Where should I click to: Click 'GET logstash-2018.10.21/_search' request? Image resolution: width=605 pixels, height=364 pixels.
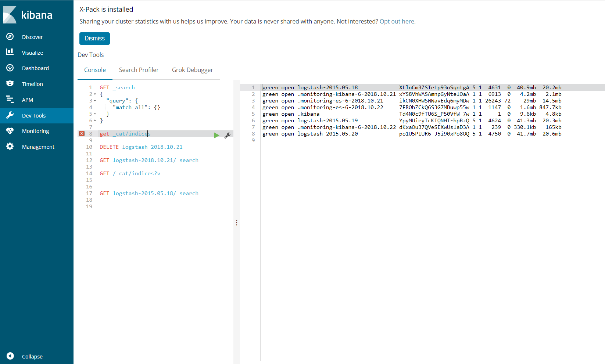tap(149, 160)
